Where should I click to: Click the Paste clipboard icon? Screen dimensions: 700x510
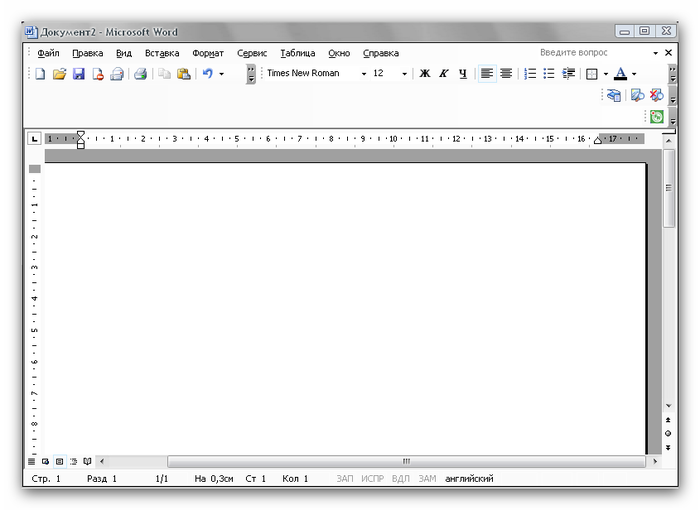pos(183,74)
